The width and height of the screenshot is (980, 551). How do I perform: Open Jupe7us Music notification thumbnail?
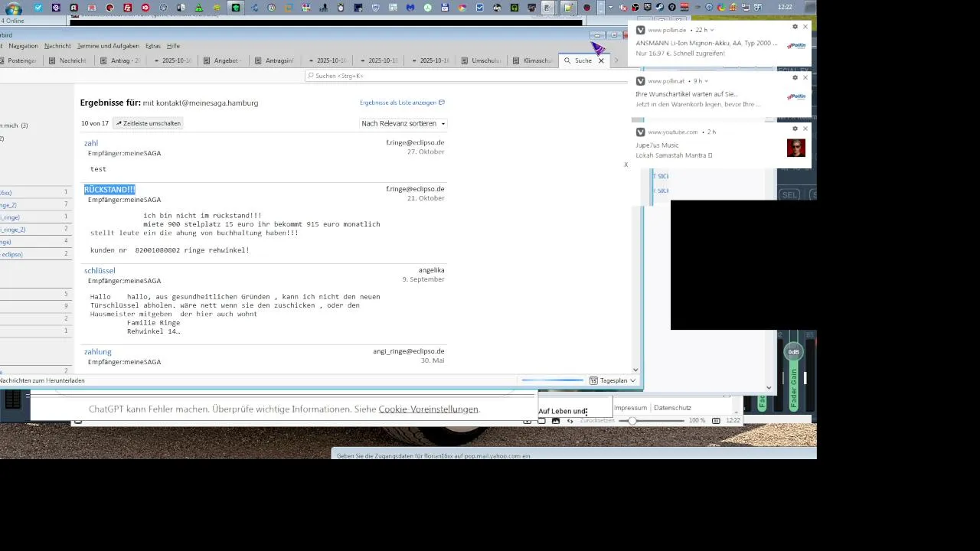click(796, 148)
